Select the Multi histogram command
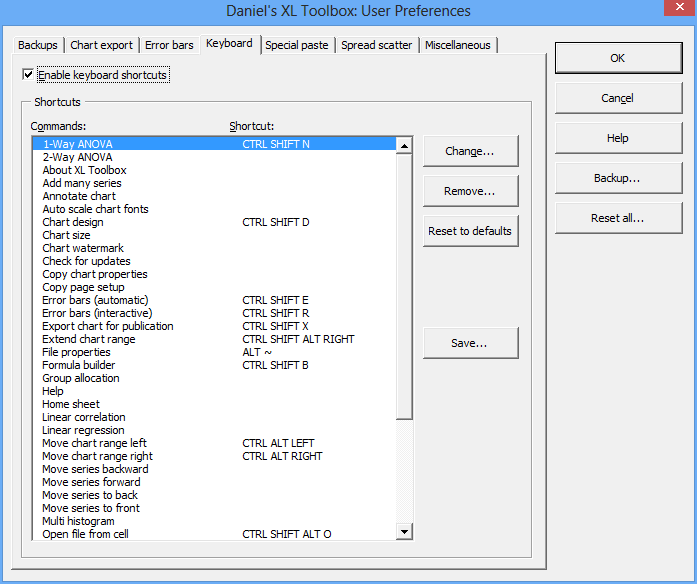This screenshot has width=697, height=584. pyautogui.click(x=214, y=521)
